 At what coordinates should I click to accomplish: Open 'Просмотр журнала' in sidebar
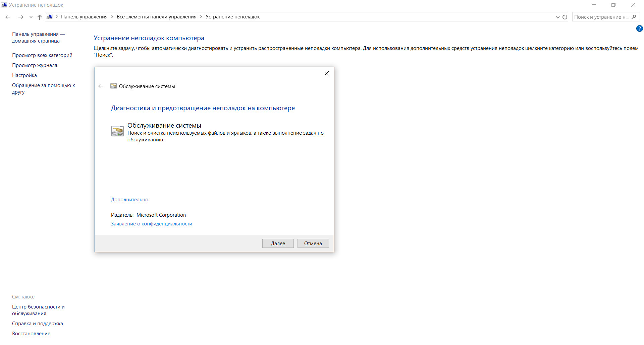(x=35, y=65)
